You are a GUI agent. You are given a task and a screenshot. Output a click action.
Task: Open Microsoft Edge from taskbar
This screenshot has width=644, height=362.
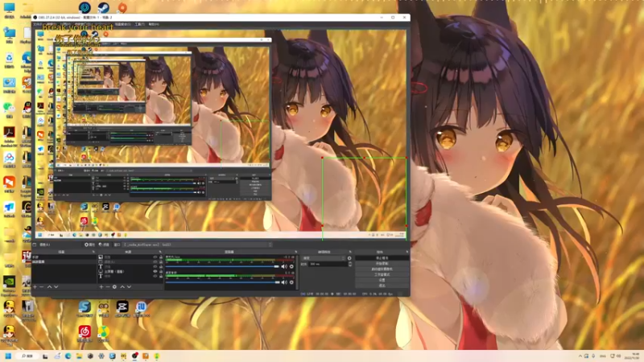(x=68, y=356)
